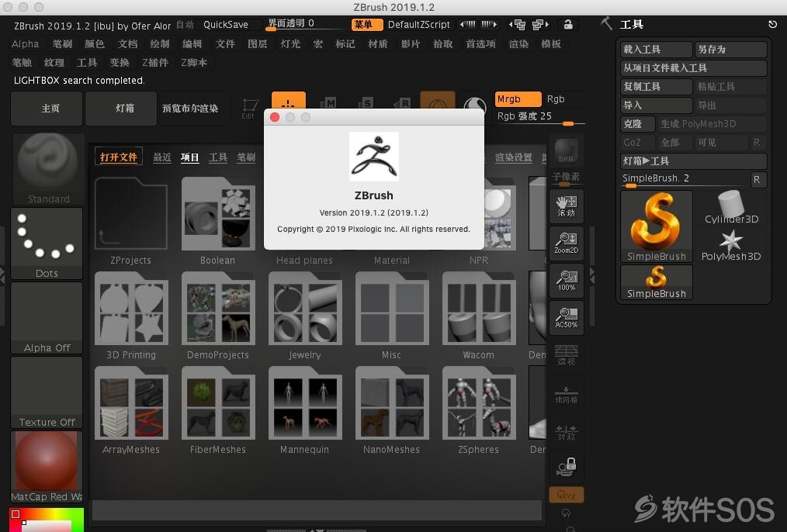Screen dimensions: 787x532
Task: Click the AC50% zoom icon
Action: (566, 318)
